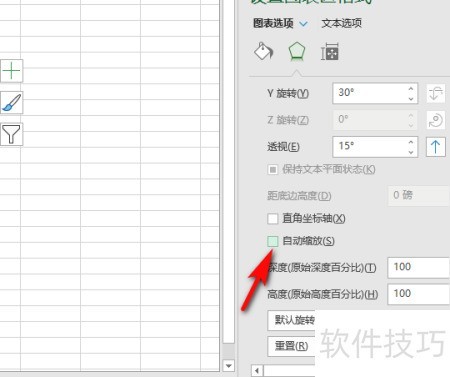Image resolution: width=450 pixels, height=377 pixels.
Task: Enable 自动缩放(S) checkbox
Action: point(273,241)
